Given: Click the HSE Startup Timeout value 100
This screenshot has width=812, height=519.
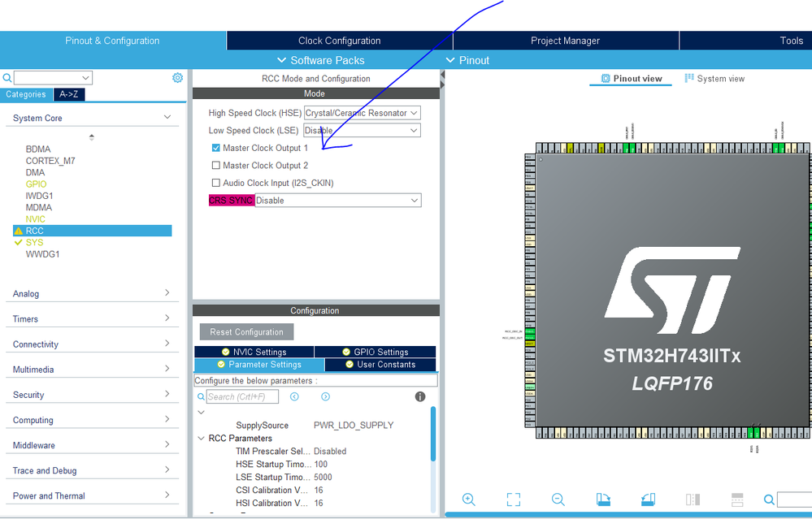Looking at the screenshot, I should (x=320, y=464).
